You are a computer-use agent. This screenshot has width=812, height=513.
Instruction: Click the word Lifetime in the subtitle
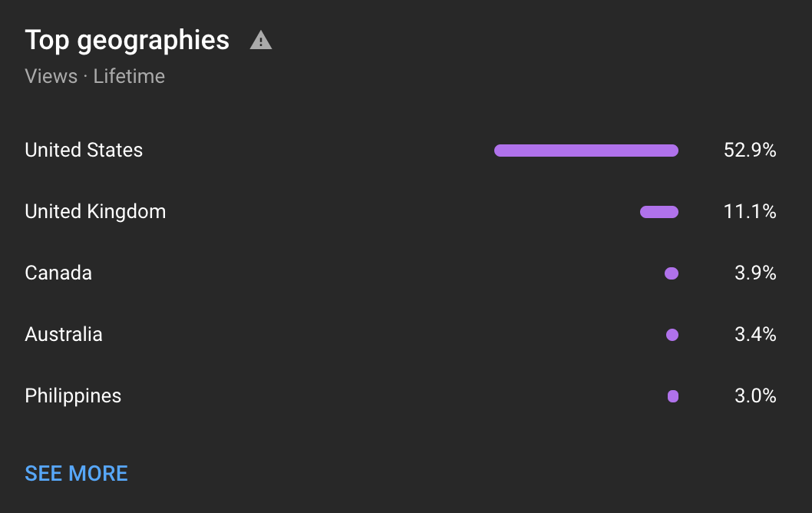(x=129, y=76)
